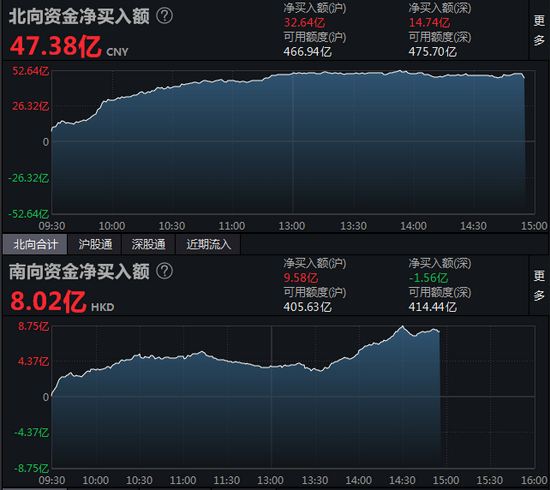Click the 4.37亿 axis label on southbound chart
Image resolution: width=550 pixels, height=490 pixels.
click(x=34, y=361)
